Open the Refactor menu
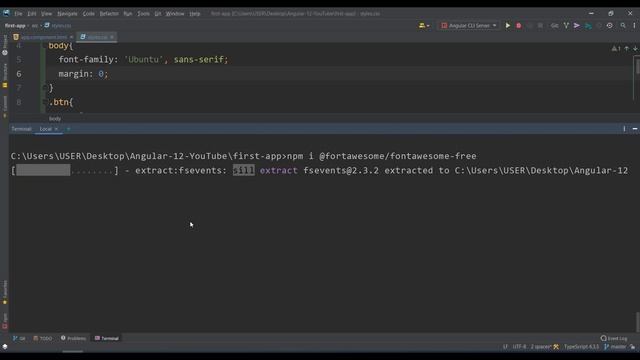 pyautogui.click(x=109, y=13)
